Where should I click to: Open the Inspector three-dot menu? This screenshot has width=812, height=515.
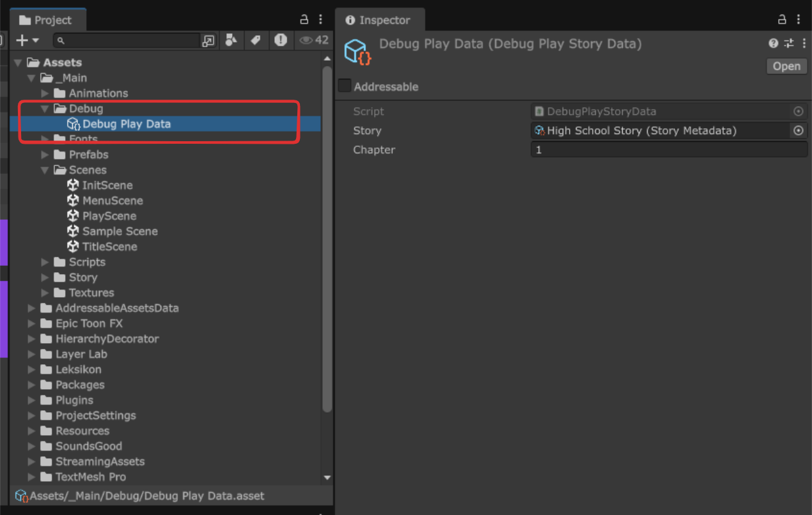(799, 19)
